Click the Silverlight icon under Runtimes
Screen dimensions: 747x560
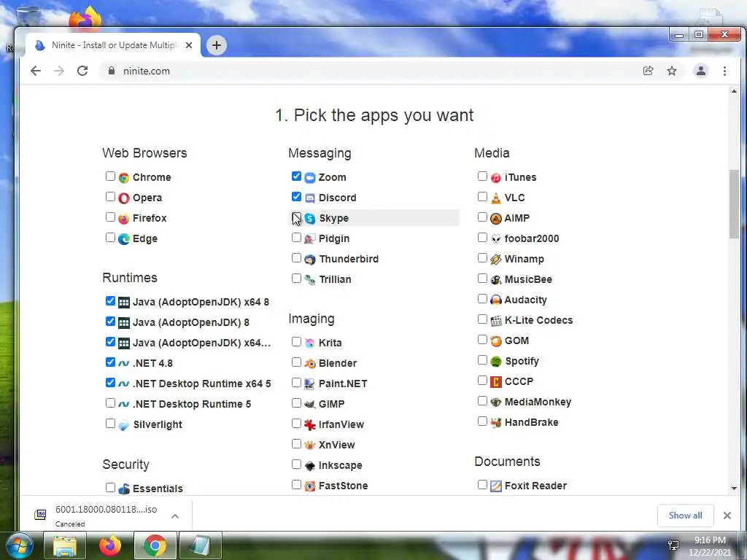coord(124,425)
